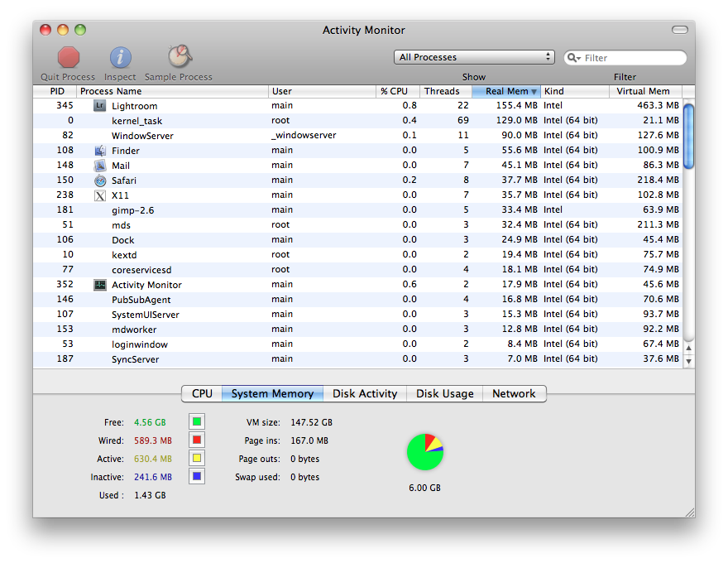728x563 pixels.
Task: Click the Mail app icon in list
Action: 100,166
